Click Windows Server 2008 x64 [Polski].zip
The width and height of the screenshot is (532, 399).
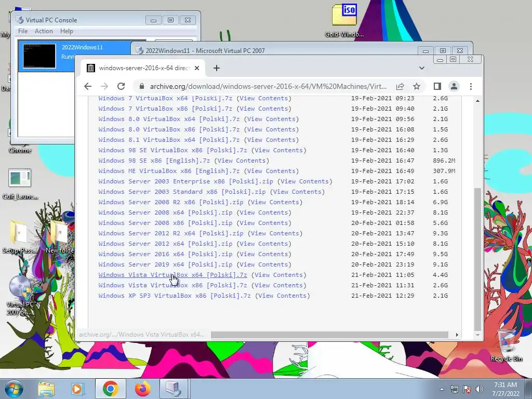tap(165, 212)
